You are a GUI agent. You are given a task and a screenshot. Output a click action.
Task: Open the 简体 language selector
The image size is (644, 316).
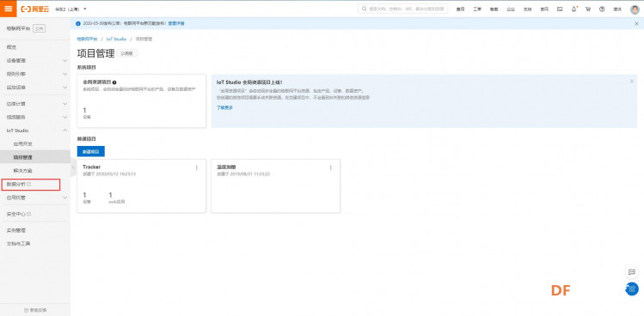[x=617, y=9]
